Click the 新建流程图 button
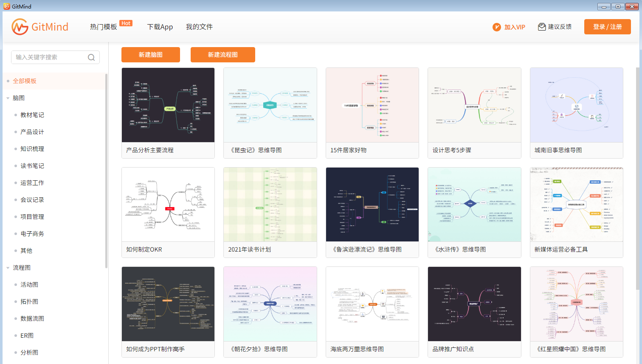 tap(223, 55)
